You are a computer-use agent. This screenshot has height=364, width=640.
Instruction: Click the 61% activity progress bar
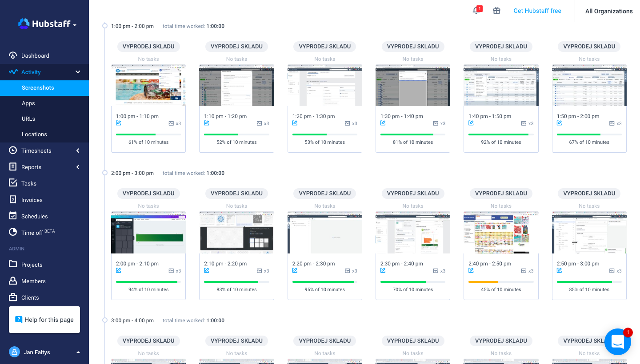click(x=148, y=134)
